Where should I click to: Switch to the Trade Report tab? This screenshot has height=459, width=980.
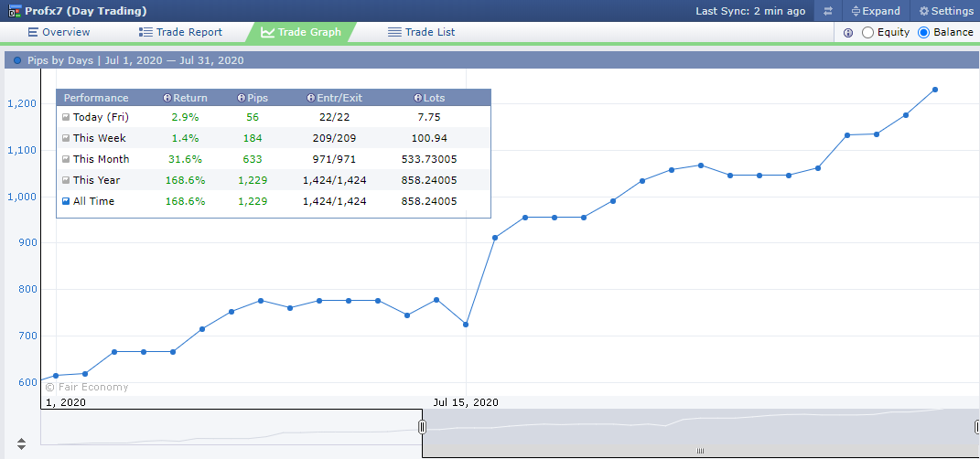pyautogui.click(x=180, y=32)
